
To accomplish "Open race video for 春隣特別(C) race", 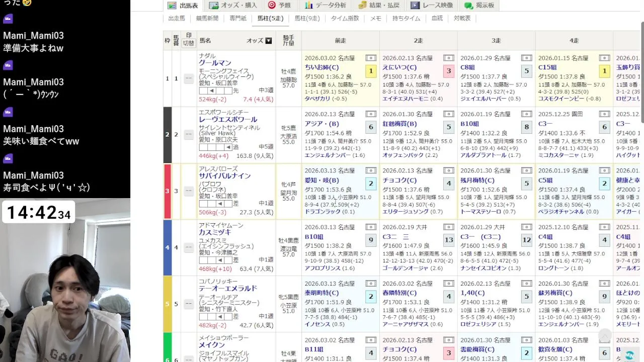I will [449, 284].
